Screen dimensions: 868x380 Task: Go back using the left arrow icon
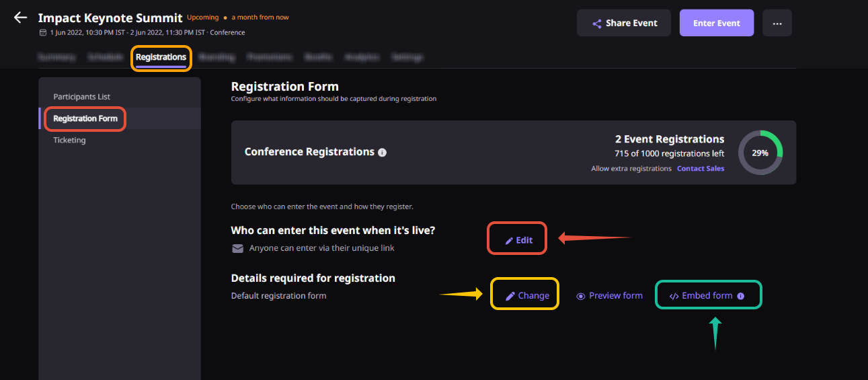(21, 17)
